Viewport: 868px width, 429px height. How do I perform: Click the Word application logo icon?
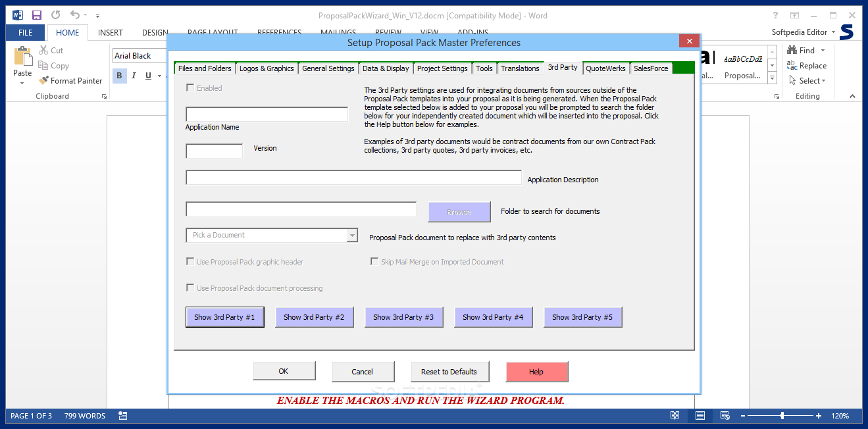point(18,14)
